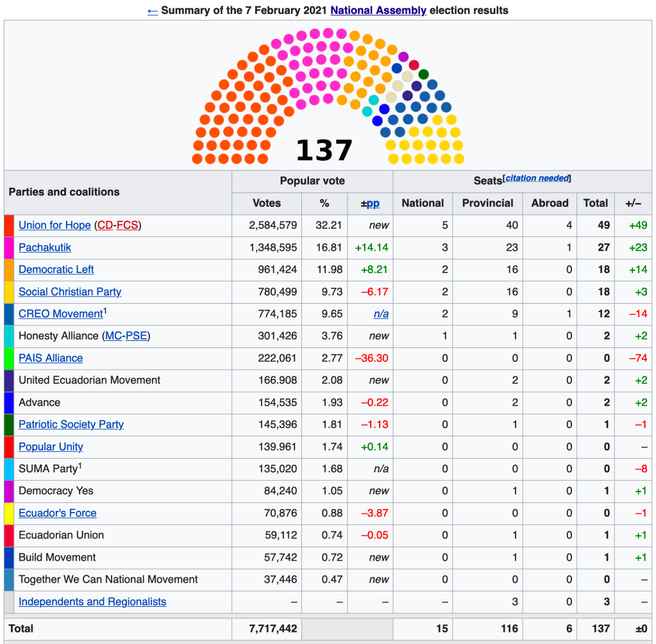Click the PSE link in Honesty Alliance
656x644 pixels.
click(136, 336)
